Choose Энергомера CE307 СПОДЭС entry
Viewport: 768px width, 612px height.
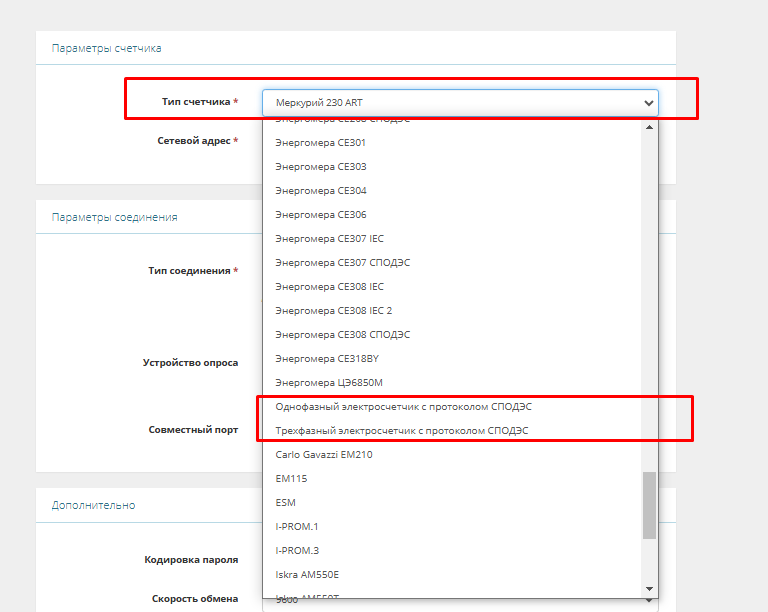(452, 263)
